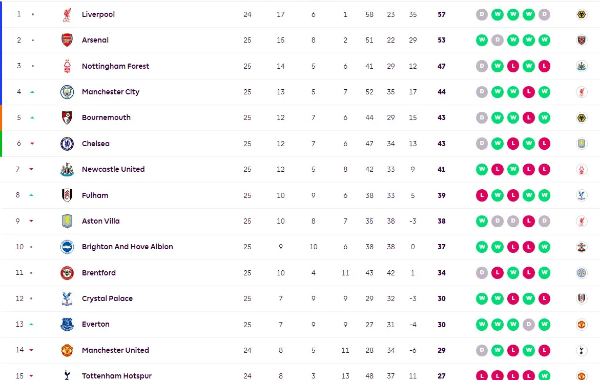
Task: Click Everton's grey draw form circle
Action: [x=528, y=325]
